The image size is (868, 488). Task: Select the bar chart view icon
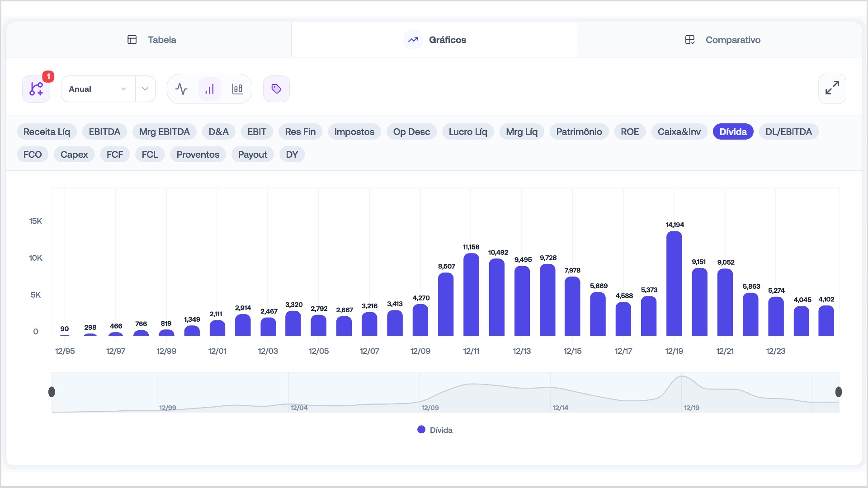tap(209, 89)
